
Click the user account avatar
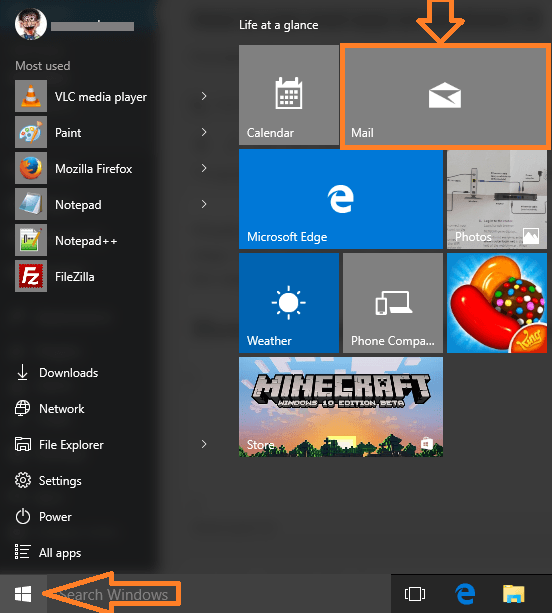(31, 24)
